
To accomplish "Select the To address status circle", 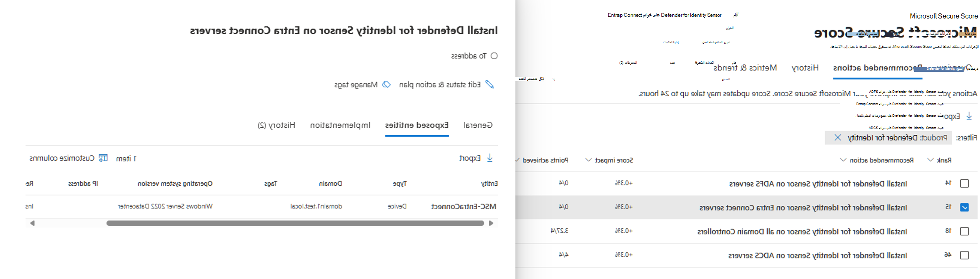I will [x=494, y=56].
